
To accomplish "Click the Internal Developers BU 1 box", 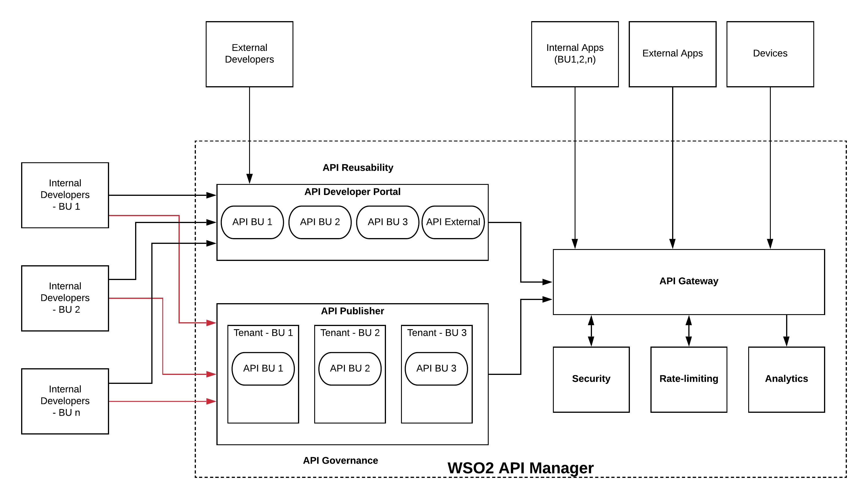I will point(60,191).
